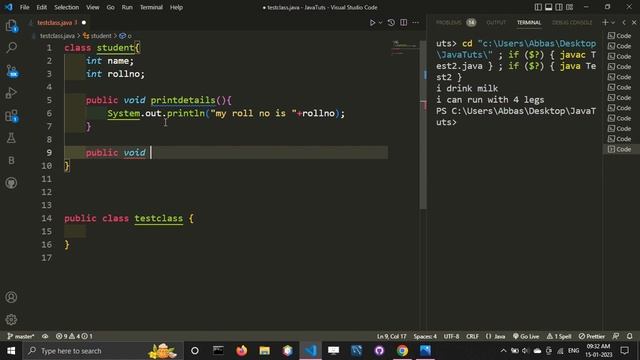The height and width of the screenshot is (360, 640).
Task: Select the last Code terminal entry
Action: point(620,149)
